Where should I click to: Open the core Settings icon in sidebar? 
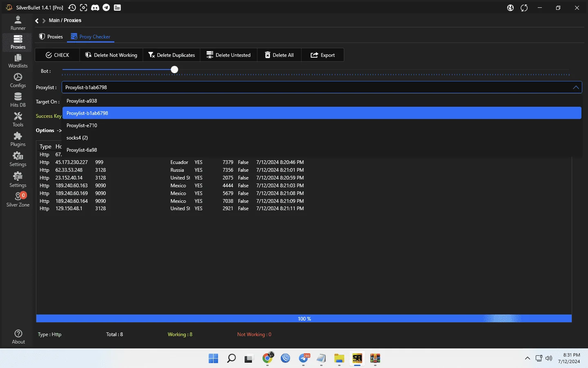[18, 180]
